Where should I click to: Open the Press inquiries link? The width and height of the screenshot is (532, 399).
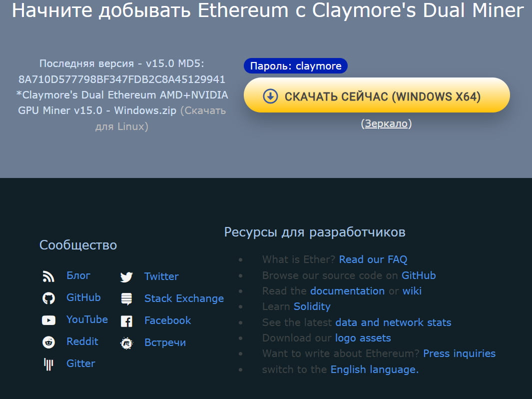point(460,353)
